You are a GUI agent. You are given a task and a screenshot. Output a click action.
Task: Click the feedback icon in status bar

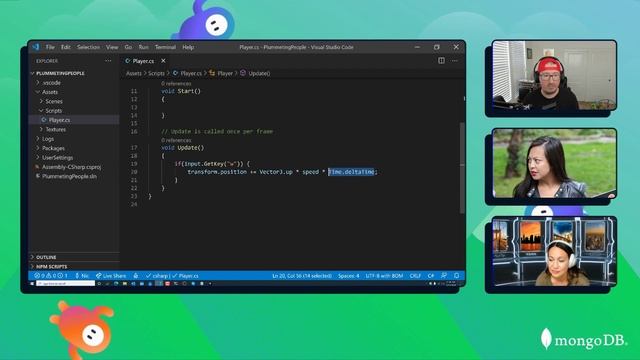tap(444, 276)
